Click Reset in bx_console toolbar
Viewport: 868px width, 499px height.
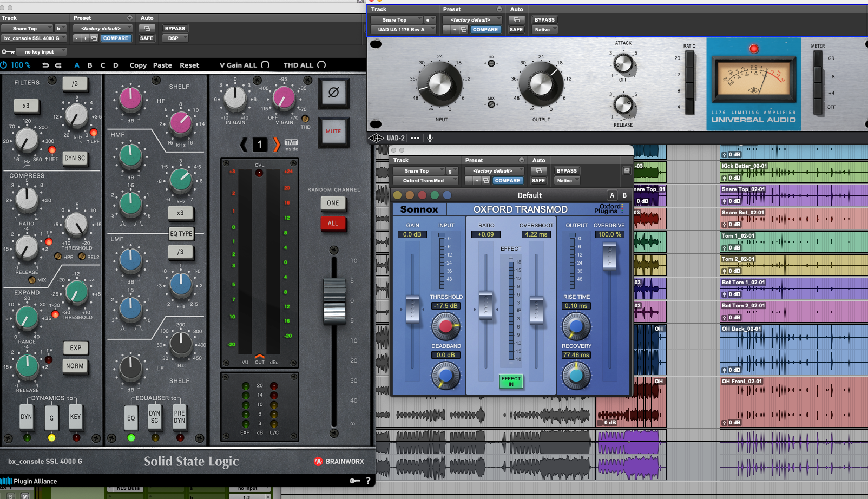click(189, 65)
